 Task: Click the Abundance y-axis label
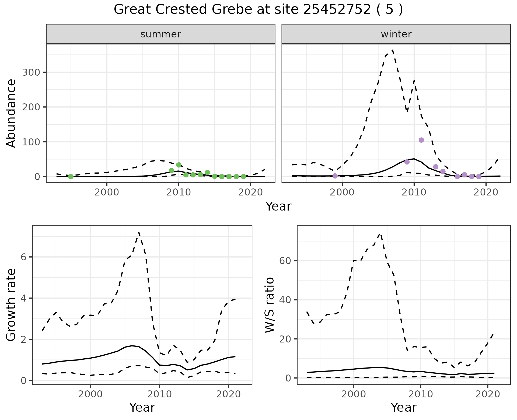click(11, 113)
